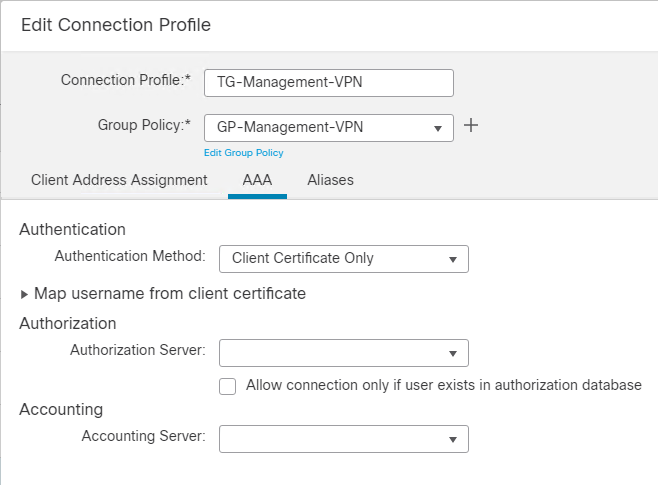Click the Edit Connection Profile dialog title
The image size is (658, 485).
point(116,23)
